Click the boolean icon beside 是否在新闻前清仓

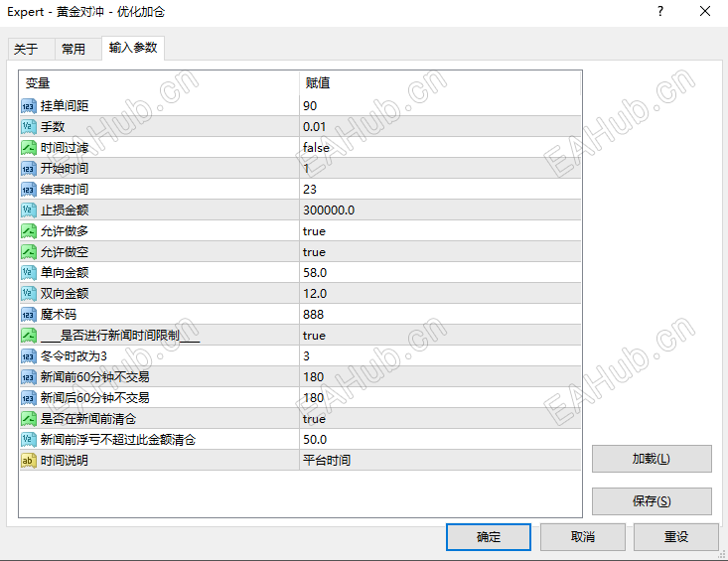(x=29, y=419)
